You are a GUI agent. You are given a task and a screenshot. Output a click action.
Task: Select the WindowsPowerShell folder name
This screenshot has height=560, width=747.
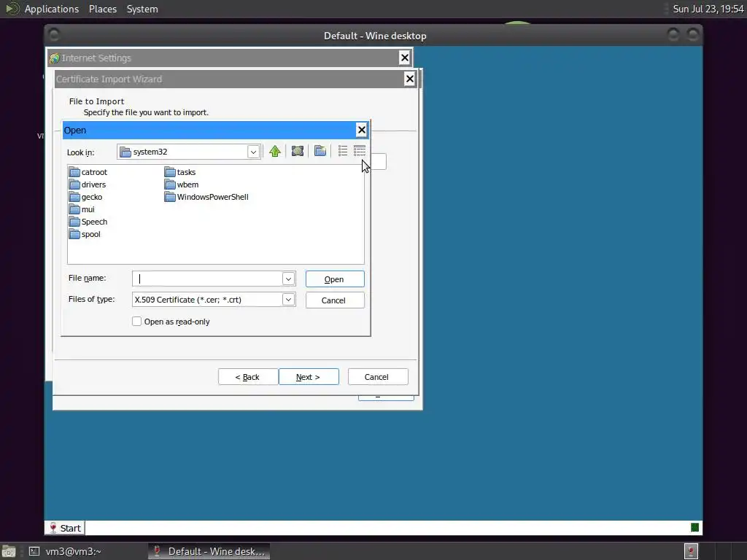(212, 197)
